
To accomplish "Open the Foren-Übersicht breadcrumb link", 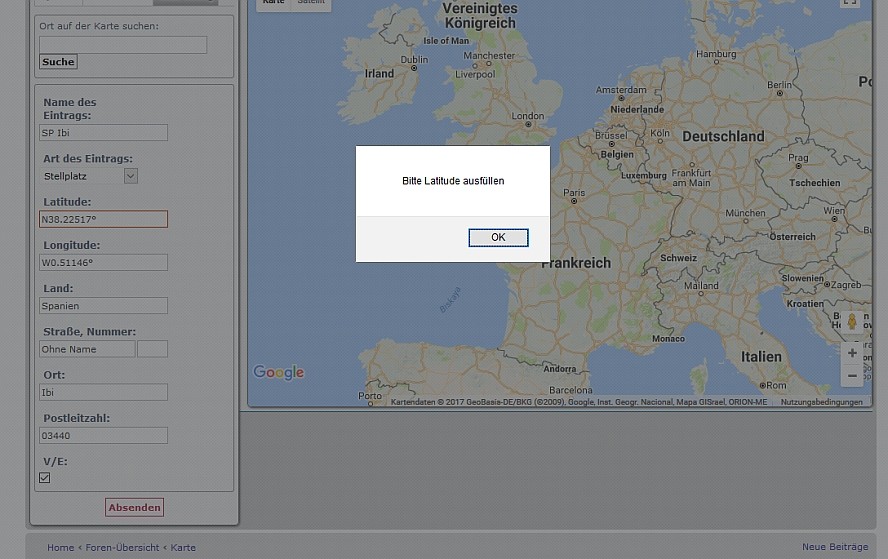I will point(122,548).
